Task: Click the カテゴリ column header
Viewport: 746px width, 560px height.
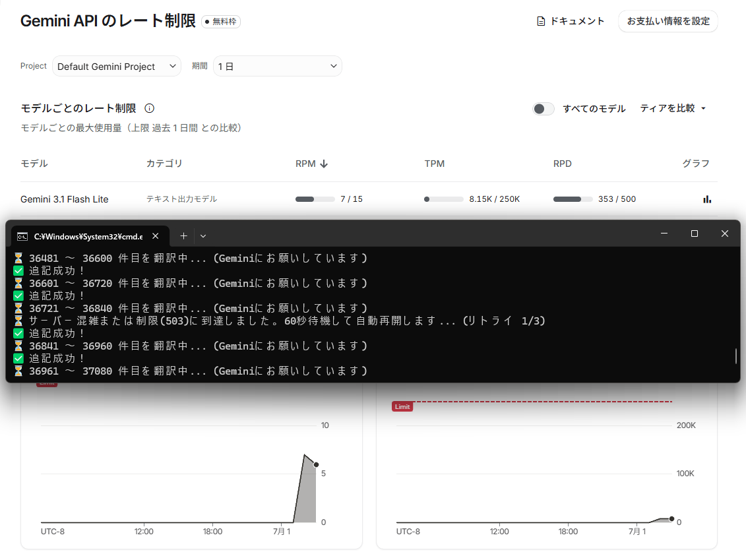Action: [164, 164]
